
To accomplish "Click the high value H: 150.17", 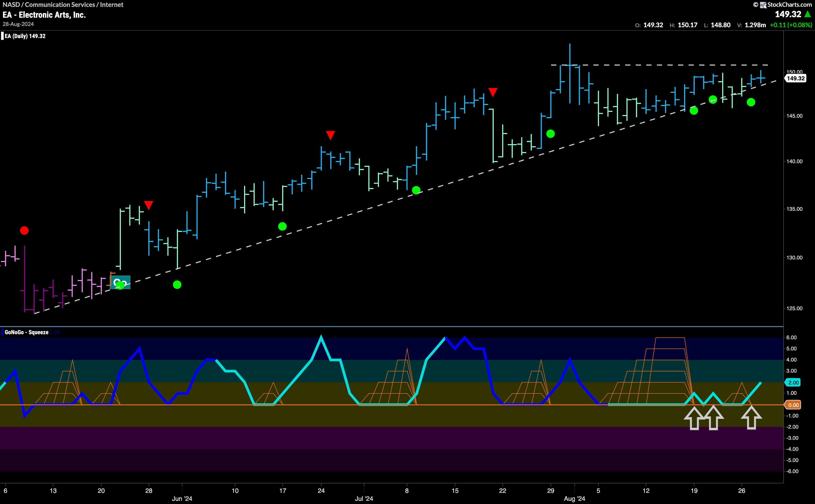I will [x=683, y=25].
